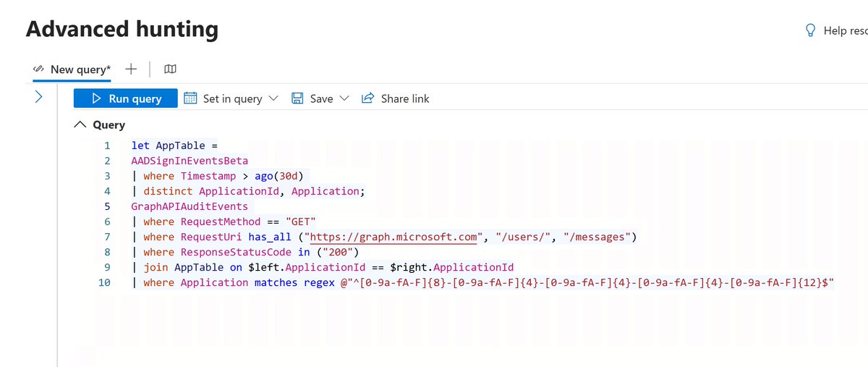Switch to the New query* tab

(x=73, y=69)
